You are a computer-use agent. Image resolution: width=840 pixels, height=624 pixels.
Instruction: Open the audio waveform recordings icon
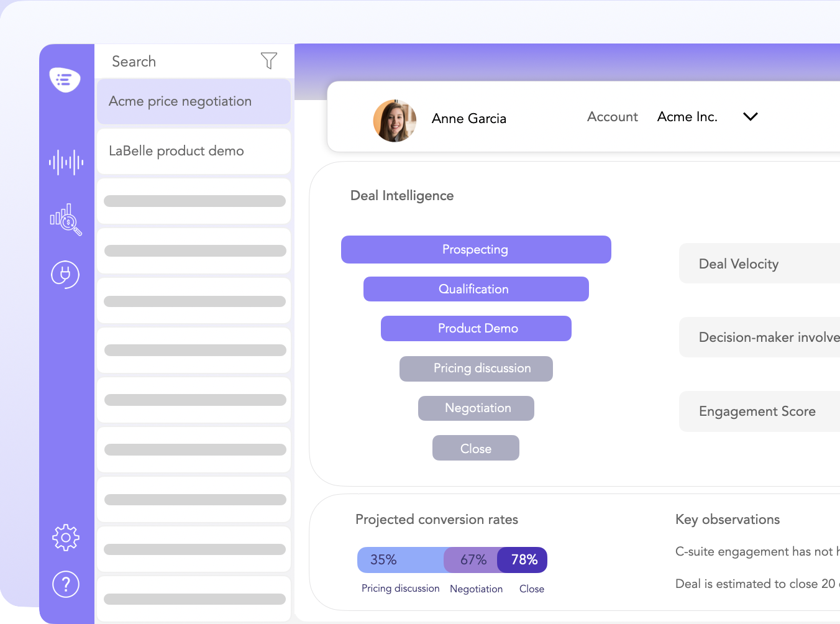[x=66, y=162]
